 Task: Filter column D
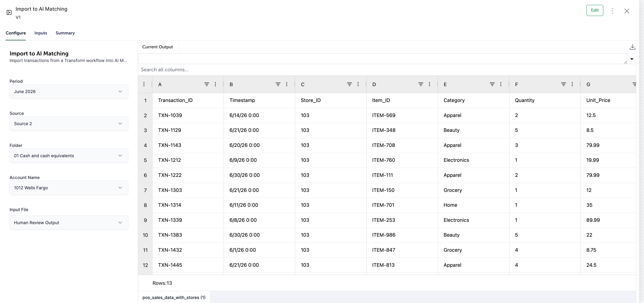coord(421,84)
